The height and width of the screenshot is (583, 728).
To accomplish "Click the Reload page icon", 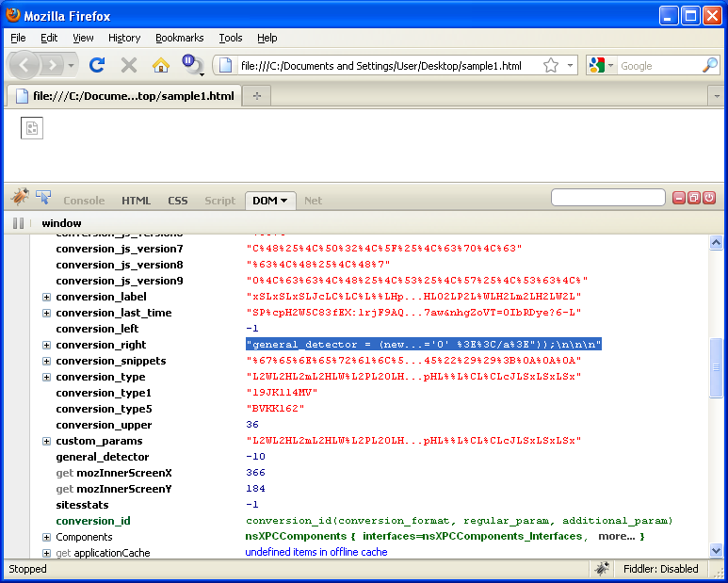I will (x=96, y=65).
